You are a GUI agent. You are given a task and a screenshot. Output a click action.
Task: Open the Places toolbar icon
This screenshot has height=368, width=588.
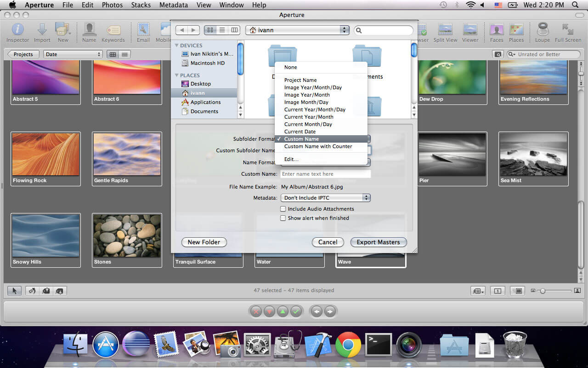(516, 30)
